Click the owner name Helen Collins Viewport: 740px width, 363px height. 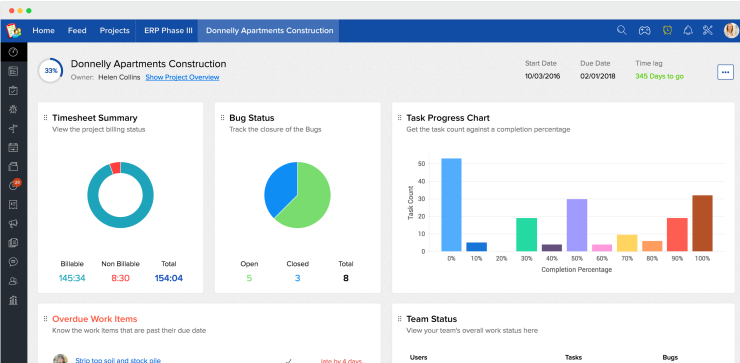point(119,77)
